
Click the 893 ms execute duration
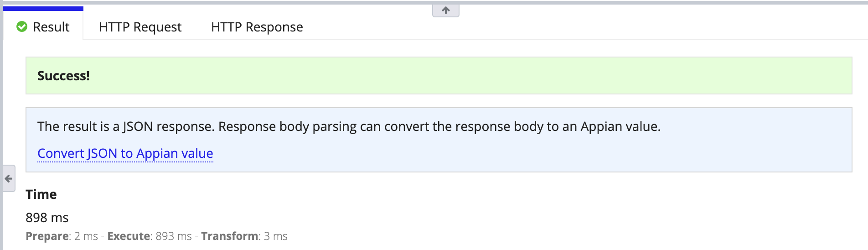click(174, 236)
